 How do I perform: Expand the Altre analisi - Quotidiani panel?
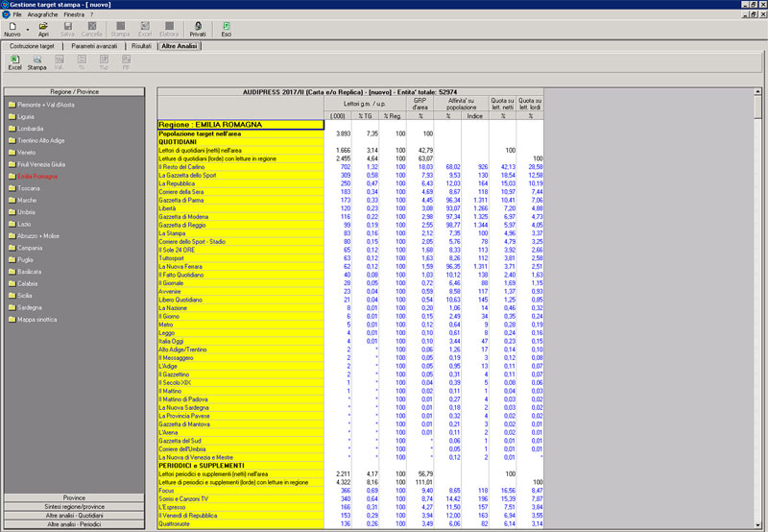[76, 516]
